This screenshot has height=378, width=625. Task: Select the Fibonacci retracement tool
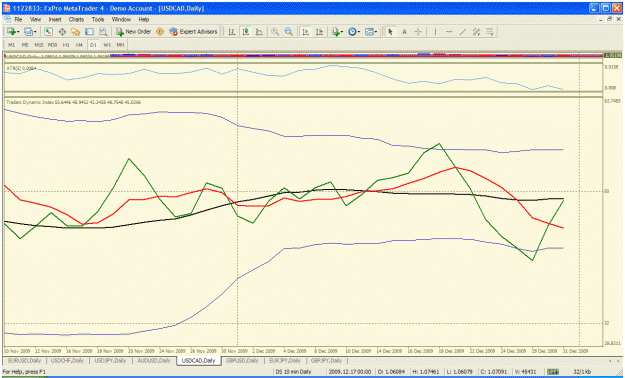[x=490, y=32]
